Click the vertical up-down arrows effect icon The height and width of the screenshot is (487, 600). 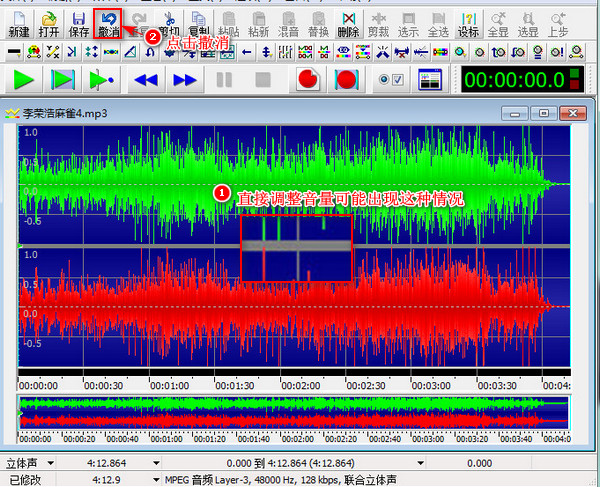266,52
